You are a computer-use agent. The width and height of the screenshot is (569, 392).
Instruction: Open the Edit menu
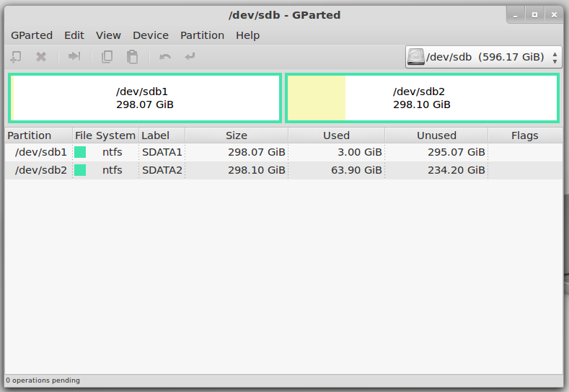(x=74, y=35)
